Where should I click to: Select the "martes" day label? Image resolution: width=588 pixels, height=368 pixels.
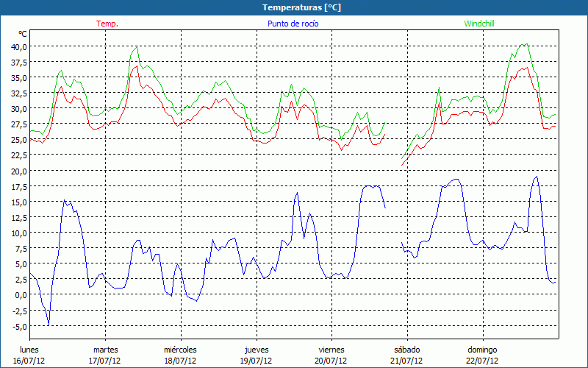click(x=105, y=350)
